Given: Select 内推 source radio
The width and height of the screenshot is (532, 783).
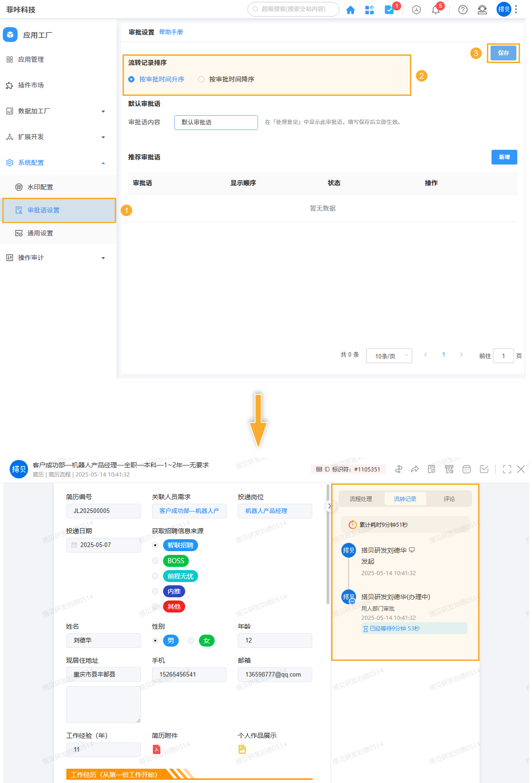Looking at the screenshot, I should pos(155,591).
